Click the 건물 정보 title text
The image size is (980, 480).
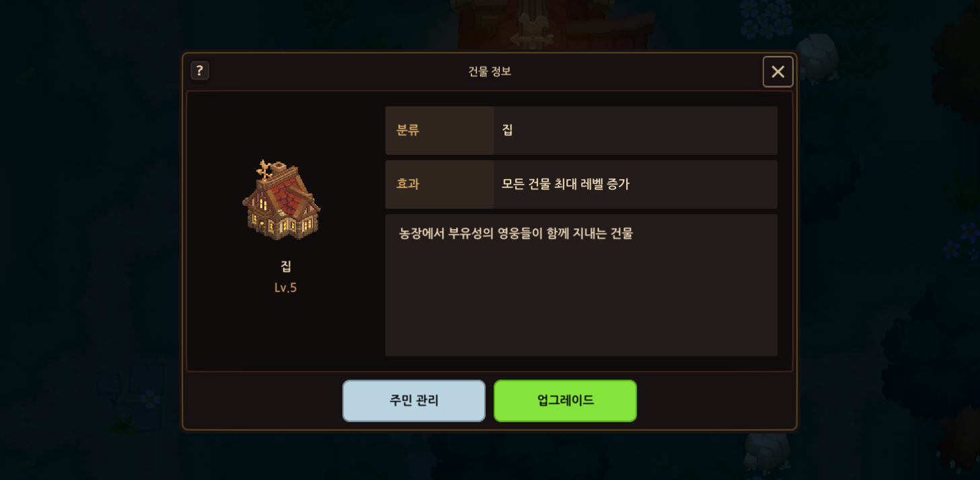coord(490,71)
